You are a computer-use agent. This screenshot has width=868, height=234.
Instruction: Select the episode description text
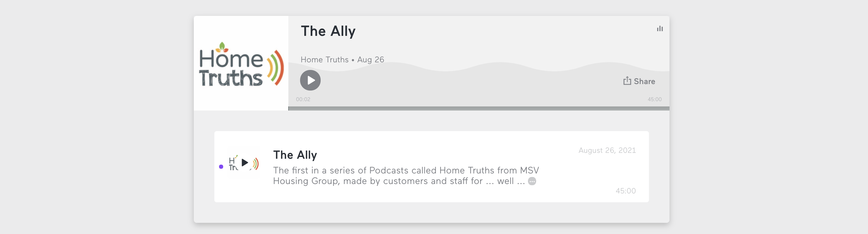pyautogui.click(x=406, y=176)
